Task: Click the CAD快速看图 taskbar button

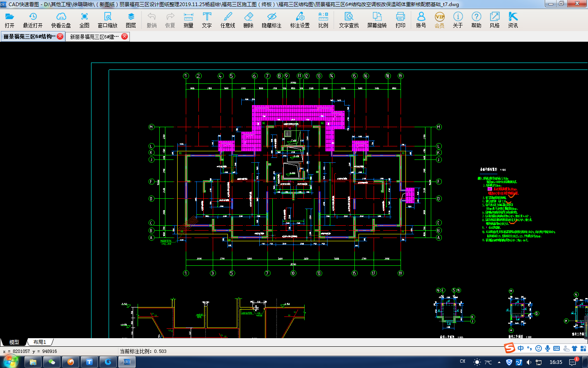Action: 127,362
